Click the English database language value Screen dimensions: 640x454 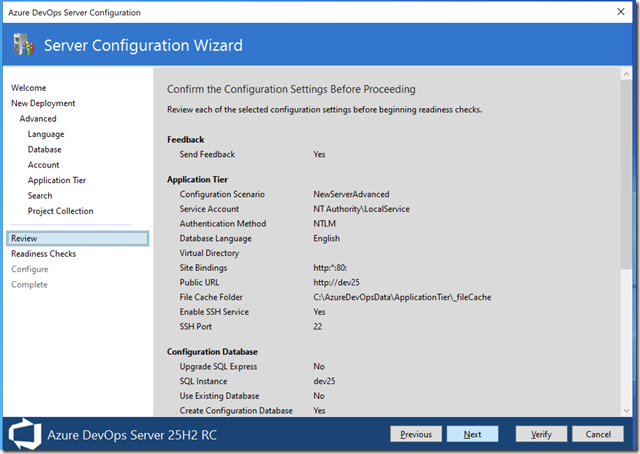click(x=327, y=238)
